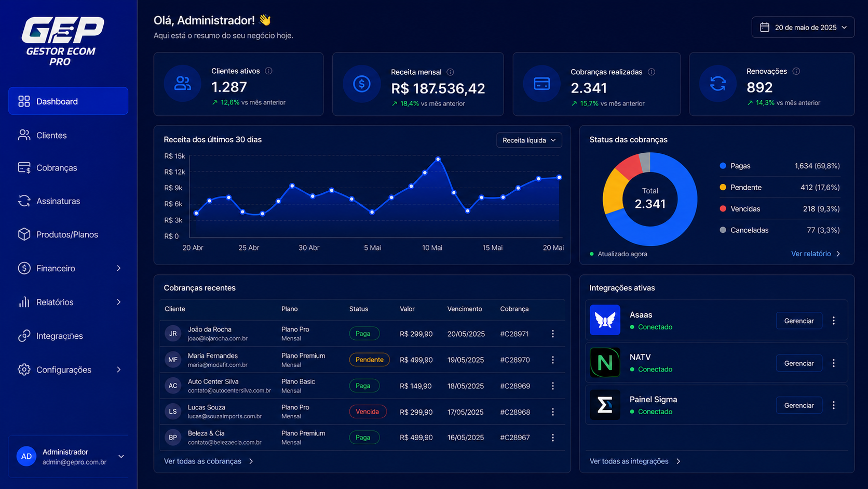The image size is (868, 489).
Task: Click charge number #C28968
Action: [x=515, y=412]
